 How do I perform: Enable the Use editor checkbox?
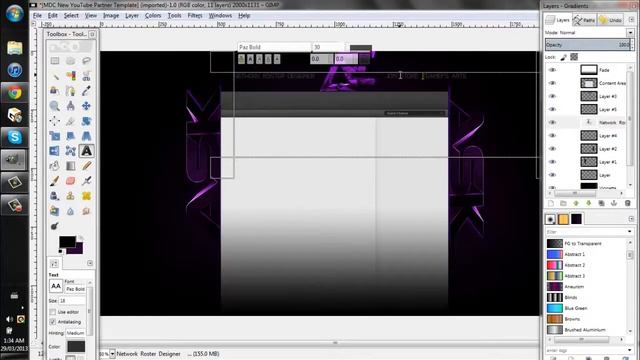[x=53, y=312]
